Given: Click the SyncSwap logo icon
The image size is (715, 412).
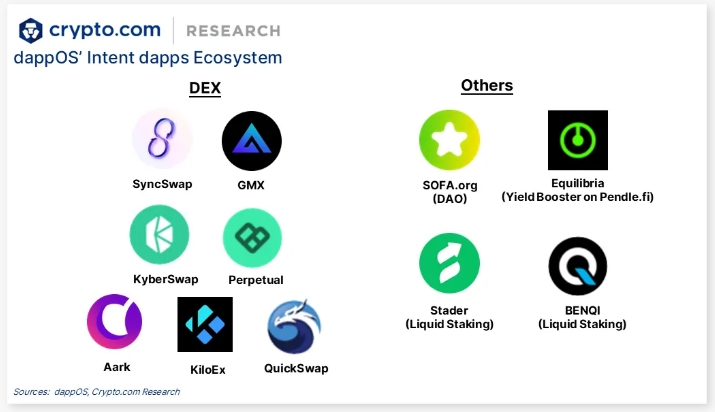Looking at the screenshot, I should click(162, 139).
